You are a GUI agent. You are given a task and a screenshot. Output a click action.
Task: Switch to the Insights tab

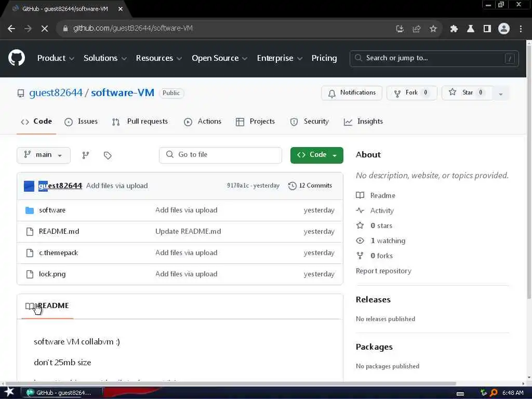tap(363, 122)
